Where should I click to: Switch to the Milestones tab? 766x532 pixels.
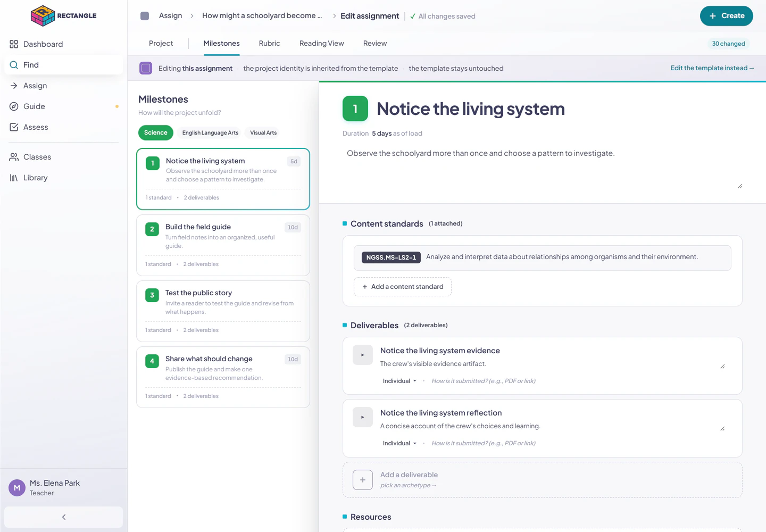[x=221, y=44]
